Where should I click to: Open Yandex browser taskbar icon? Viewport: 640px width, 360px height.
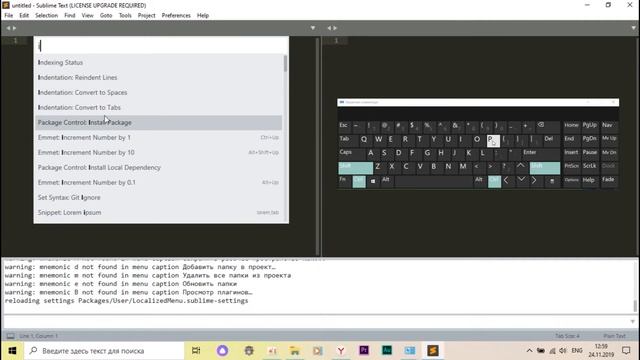coord(341,351)
